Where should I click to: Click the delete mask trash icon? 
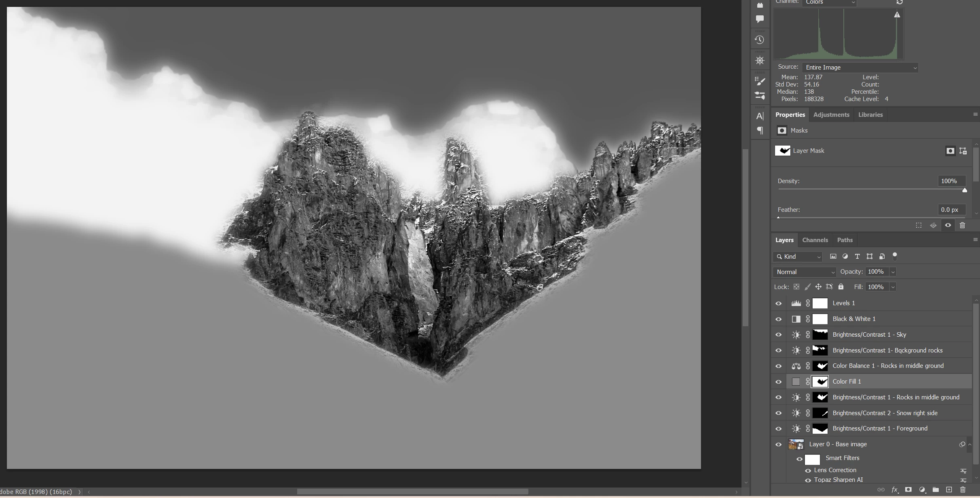[x=962, y=225]
